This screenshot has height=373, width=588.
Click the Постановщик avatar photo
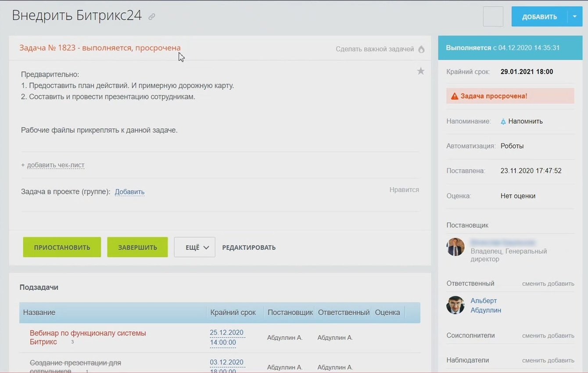(x=455, y=247)
